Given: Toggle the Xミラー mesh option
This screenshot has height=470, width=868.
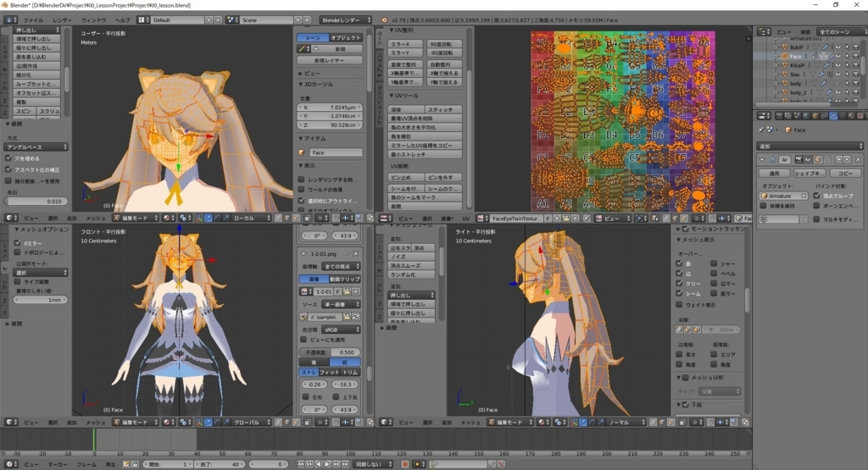Looking at the screenshot, I should click(x=17, y=243).
